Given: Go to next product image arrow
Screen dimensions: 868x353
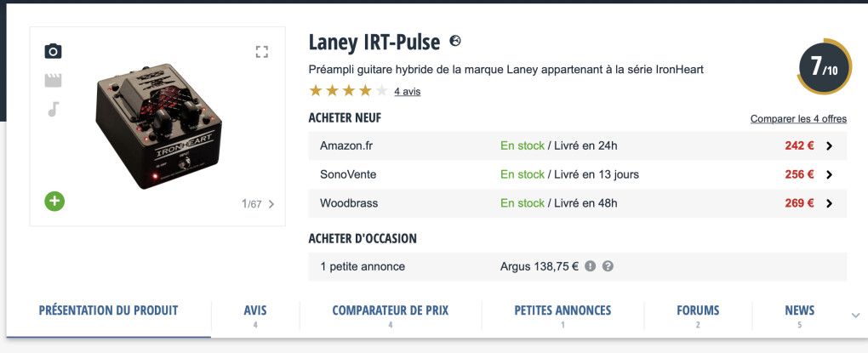Looking at the screenshot, I should [x=271, y=204].
